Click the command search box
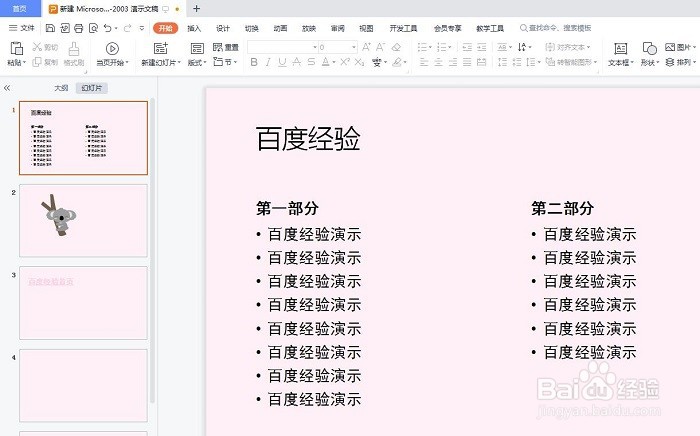Screen dimensions: 700x436 pyautogui.click(x=556, y=28)
